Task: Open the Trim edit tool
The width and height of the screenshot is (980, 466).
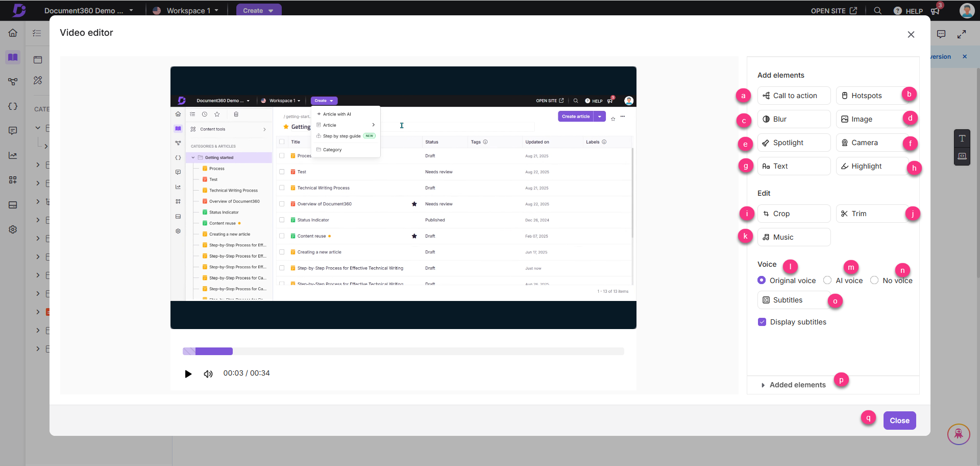Action: coord(873,214)
